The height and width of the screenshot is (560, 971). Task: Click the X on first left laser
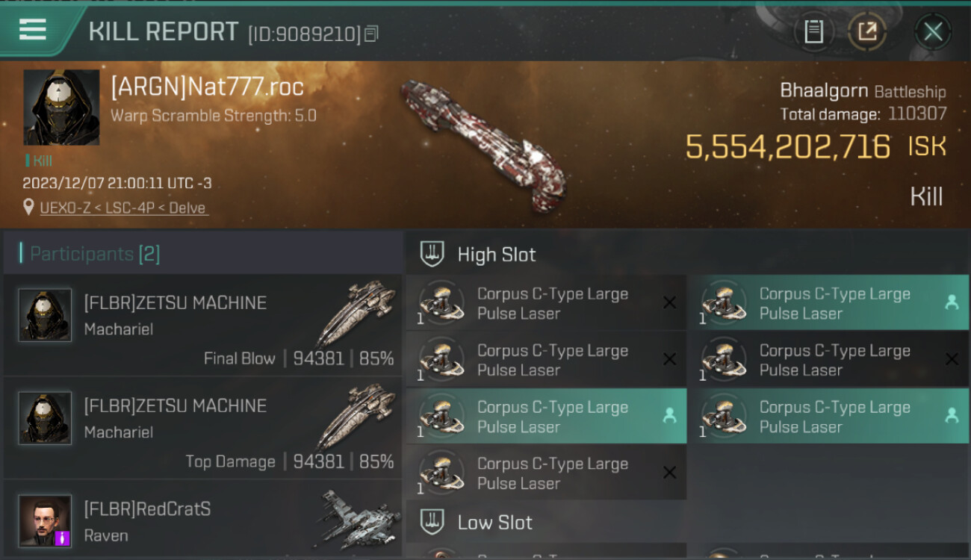669,302
